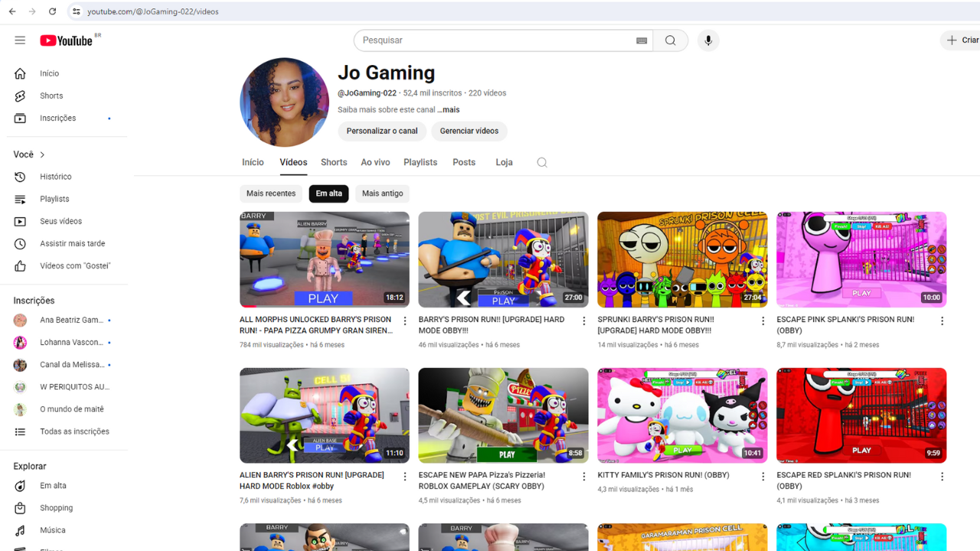Switch to the Ao vivo channel tab
Image resolution: width=980 pixels, height=551 pixels.
pos(375,162)
